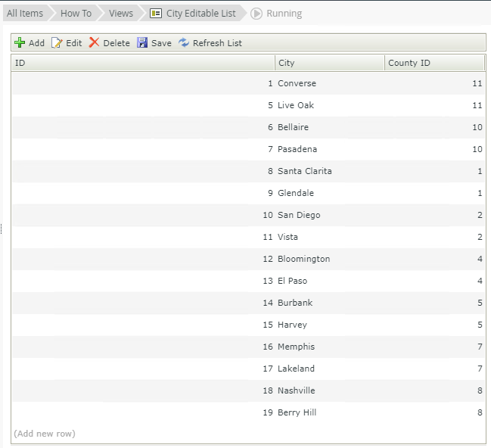The height and width of the screenshot is (448, 491).
Task: Click ID 10 in the San Diego row
Action: [268, 215]
